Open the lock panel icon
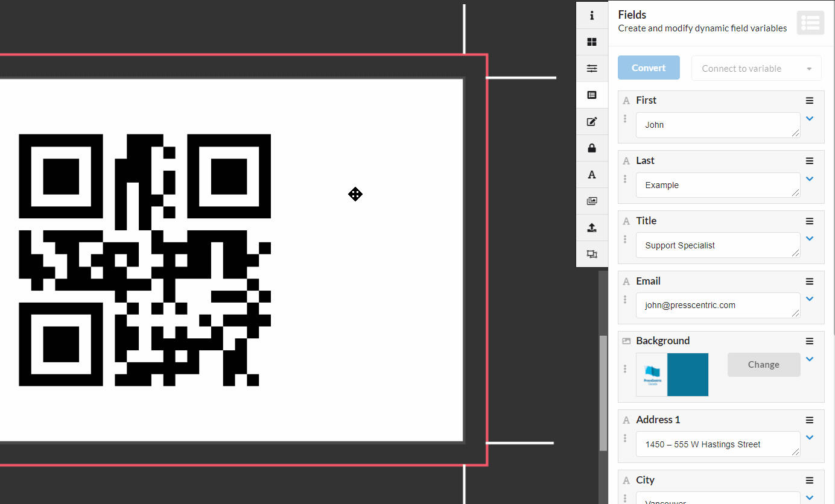The image size is (835, 504). pos(592,148)
